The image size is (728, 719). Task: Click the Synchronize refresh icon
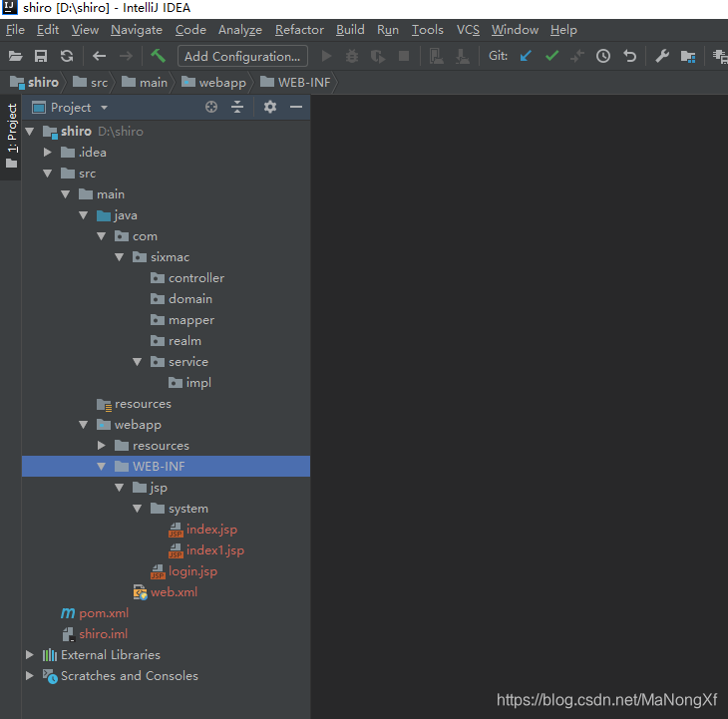(67, 56)
